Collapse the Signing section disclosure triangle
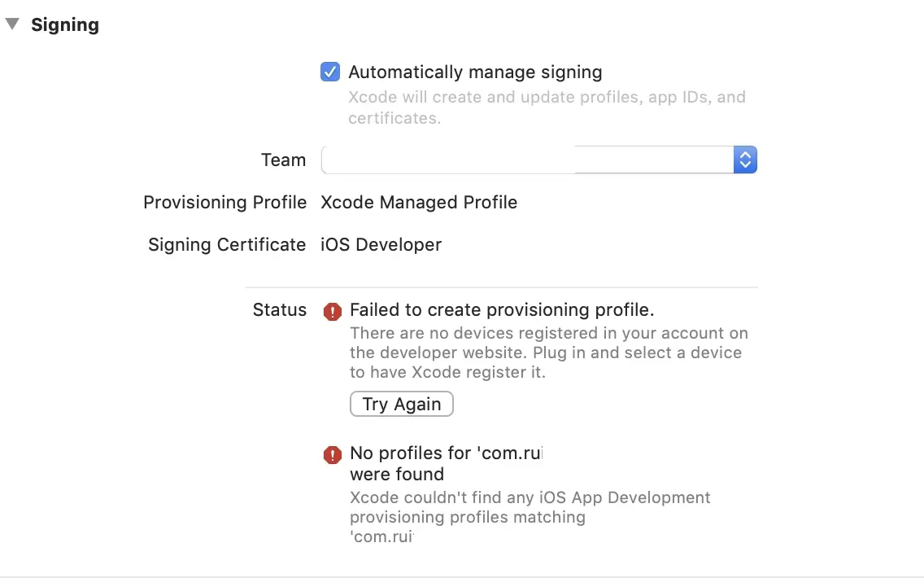The height and width of the screenshot is (578, 924). click(11, 24)
